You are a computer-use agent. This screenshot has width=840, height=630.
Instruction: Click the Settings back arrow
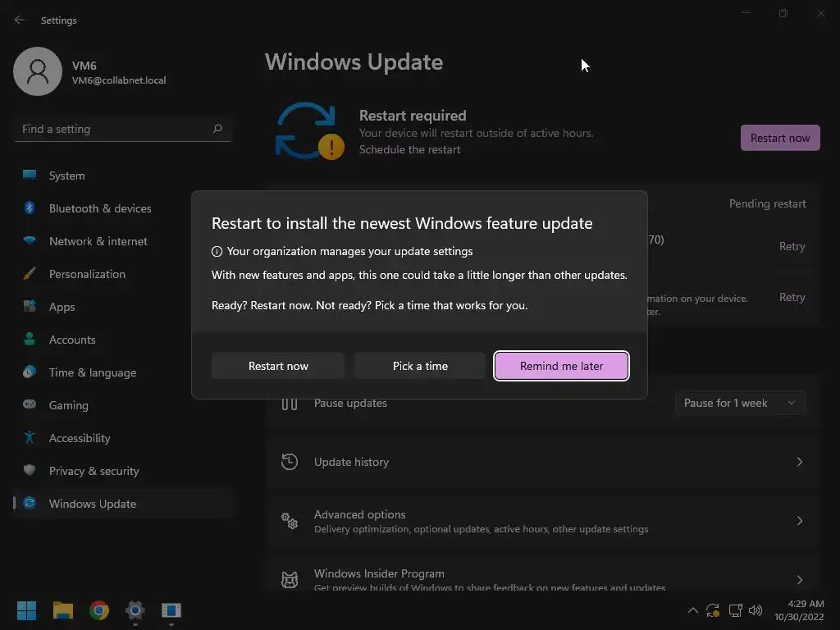tap(20, 21)
